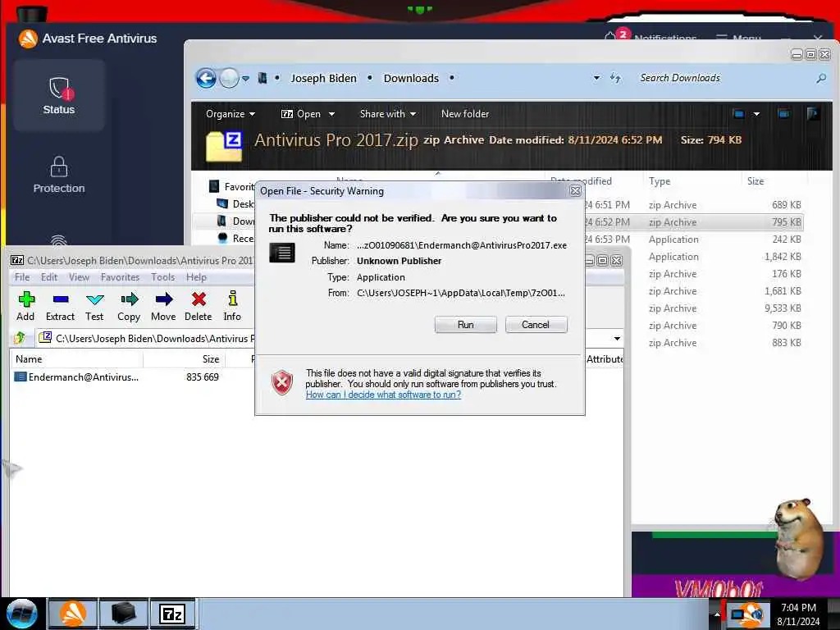Select the Copy tool in 7-Zip
This screenshot has height=630, width=840.
[x=129, y=306]
